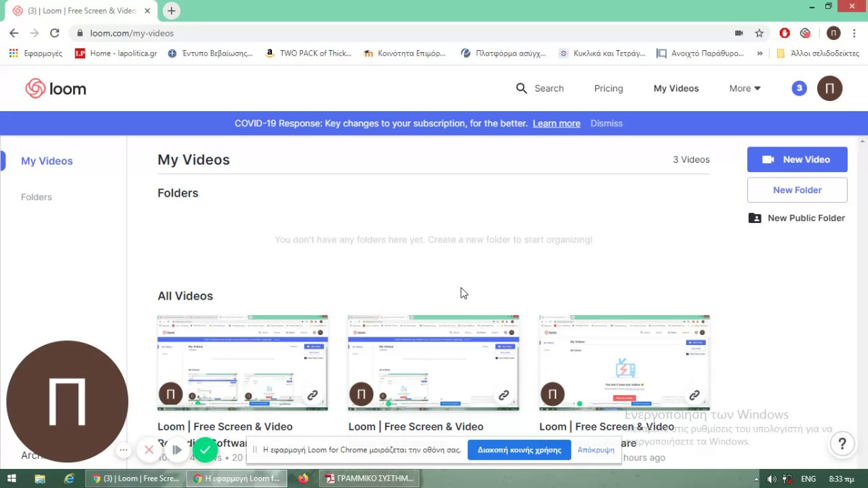868x488 pixels.
Task: Open the TWO PACK of Thick bookmark
Action: (x=309, y=53)
